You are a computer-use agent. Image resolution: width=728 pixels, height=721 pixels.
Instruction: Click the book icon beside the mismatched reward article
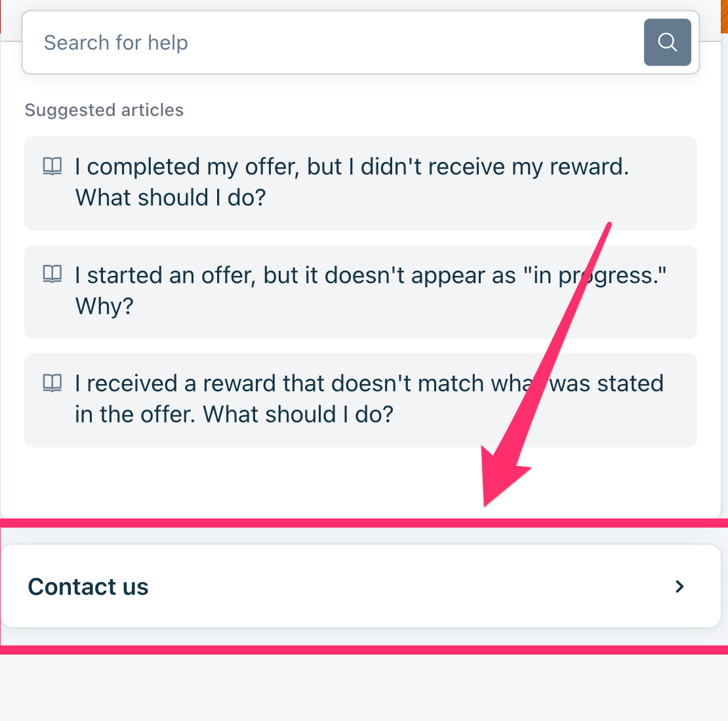click(x=52, y=383)
